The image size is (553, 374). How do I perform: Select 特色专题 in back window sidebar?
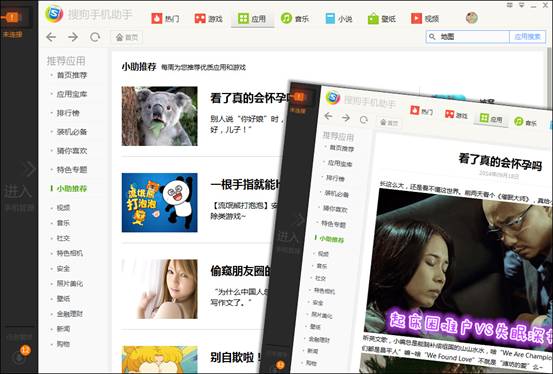coord(72,170)
